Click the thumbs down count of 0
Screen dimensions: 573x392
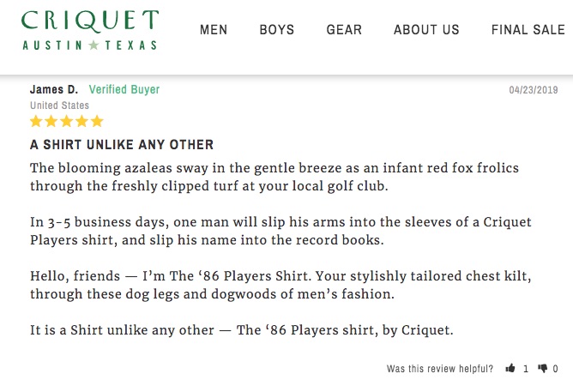(x=555, y=369)
